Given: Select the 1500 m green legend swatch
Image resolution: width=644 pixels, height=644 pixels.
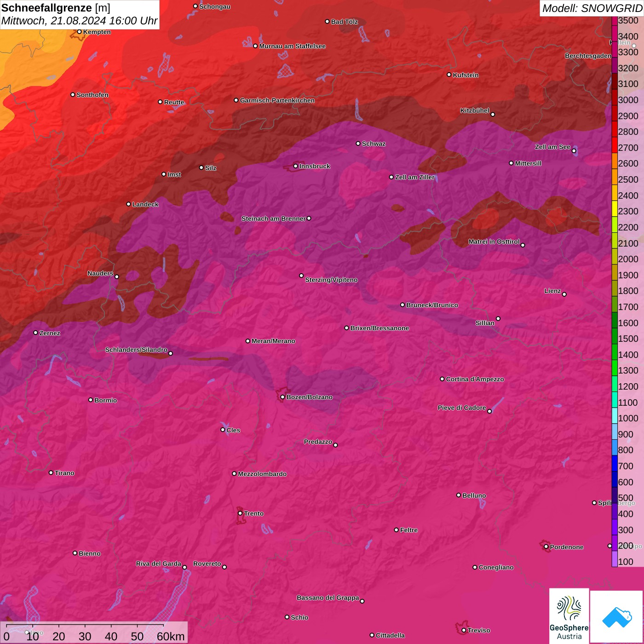Looking at the screenshot, I should 614,336.
